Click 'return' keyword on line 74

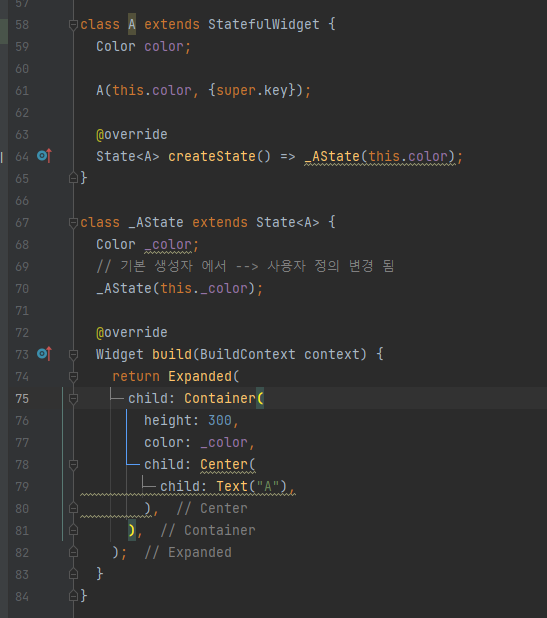tap(136, 376)
